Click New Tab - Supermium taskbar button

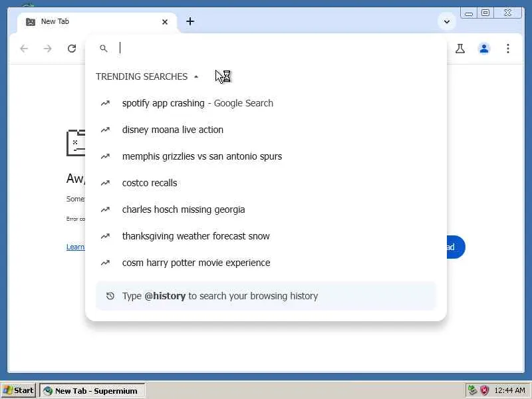[x=92, y=391]
